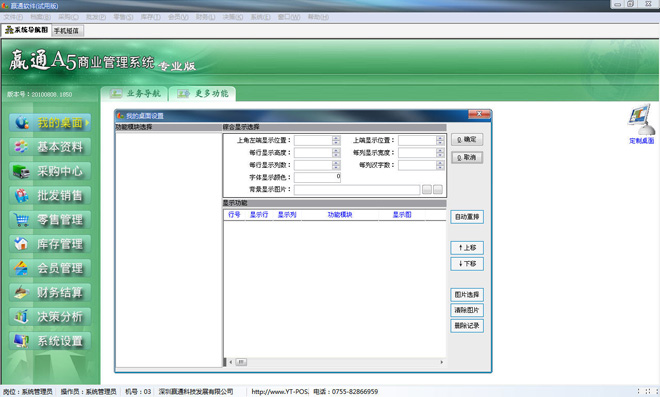Click the 定制桌面 computer icon
The width and height of the screenshot is (660, 397).
[x=641, y=119]
